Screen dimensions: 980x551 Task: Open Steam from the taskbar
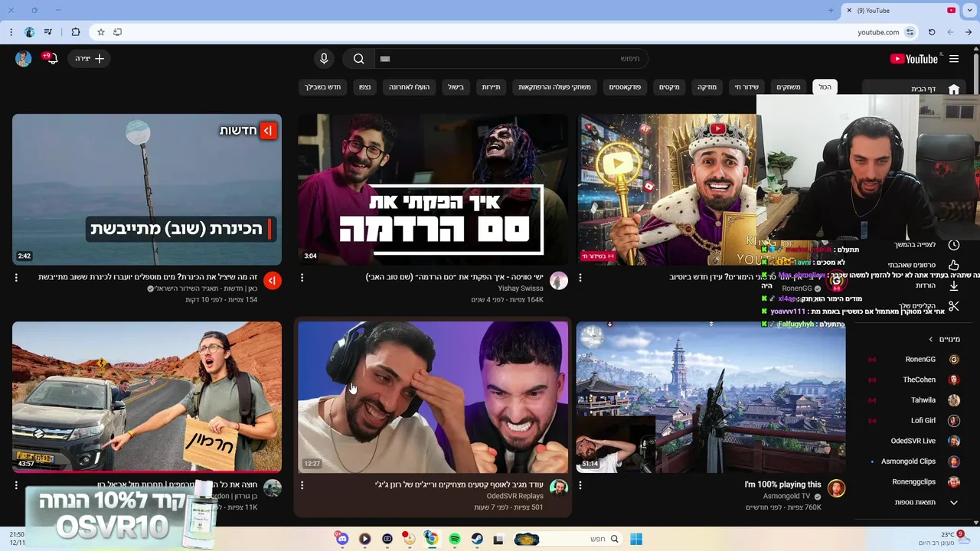[477, 539]
